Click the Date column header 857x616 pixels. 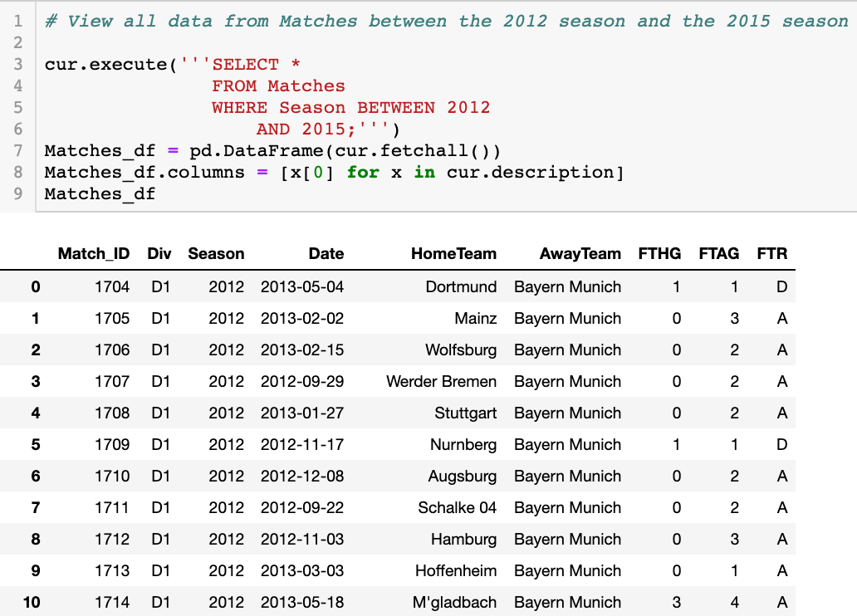click(326, 253)
